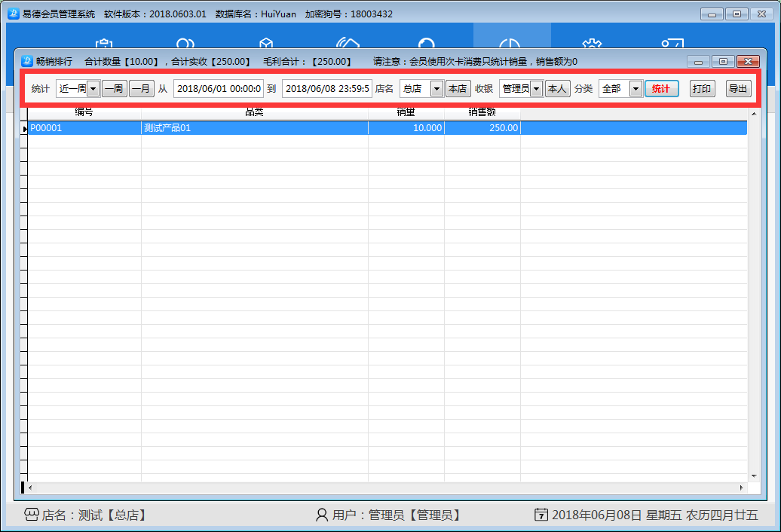Click the 一周 button
781x532 pixels.
[x=115, y=89]
